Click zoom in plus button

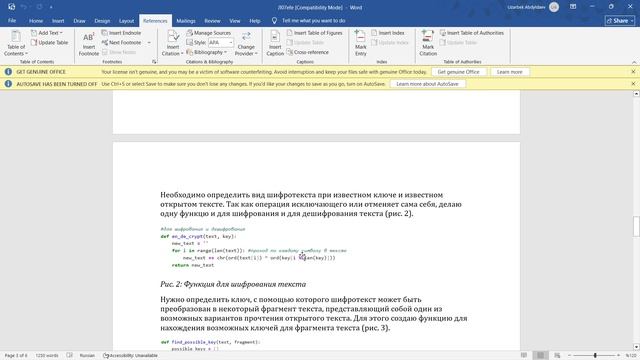coord(618,356)
